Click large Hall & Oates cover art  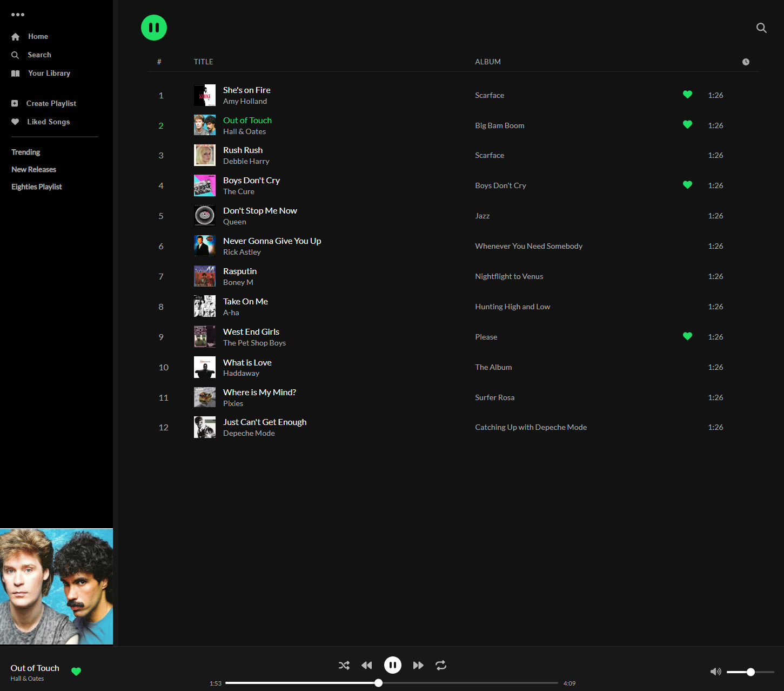(56, 587)
